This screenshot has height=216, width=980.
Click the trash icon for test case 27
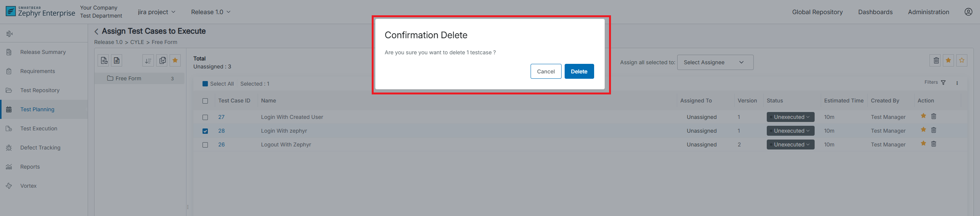[934, 116]
